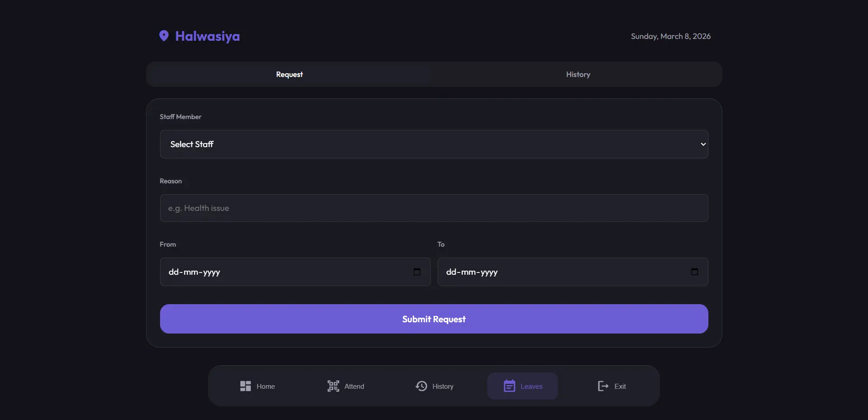Click inside the From date field
Viewport: 868px width, 420px height.
click(x=295, y=272)
